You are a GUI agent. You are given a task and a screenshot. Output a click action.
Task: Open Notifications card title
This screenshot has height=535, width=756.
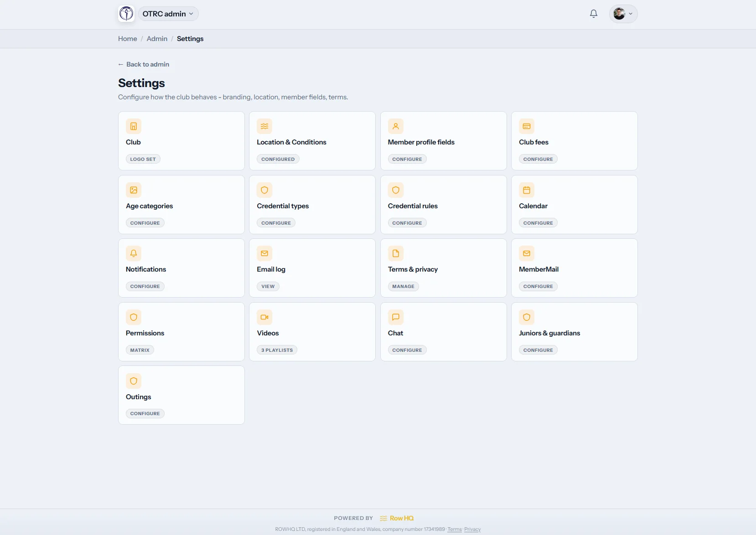pyautogui.click(x=146, y=269)
